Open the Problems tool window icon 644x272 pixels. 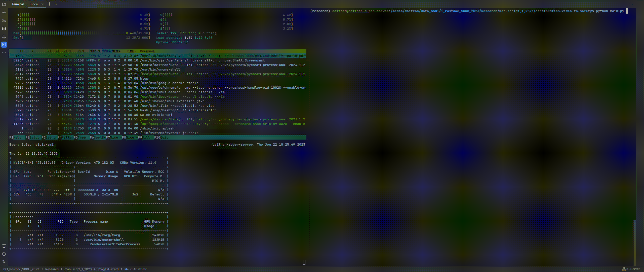4,254
